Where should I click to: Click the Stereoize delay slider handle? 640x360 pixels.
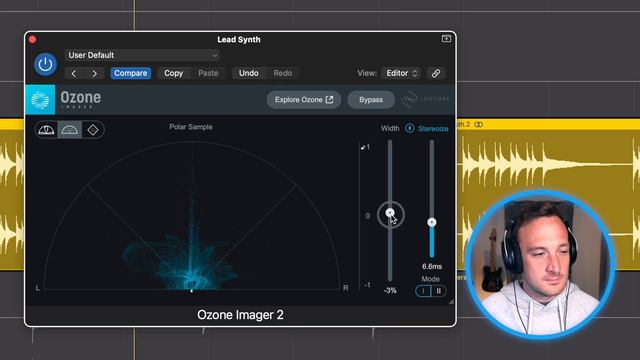coord(432,222)
